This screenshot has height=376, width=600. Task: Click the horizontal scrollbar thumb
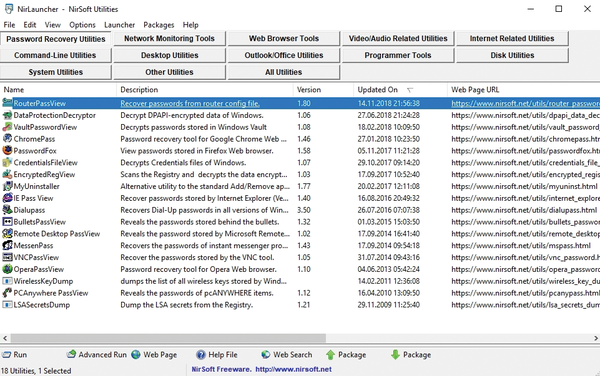coord(168,338)
